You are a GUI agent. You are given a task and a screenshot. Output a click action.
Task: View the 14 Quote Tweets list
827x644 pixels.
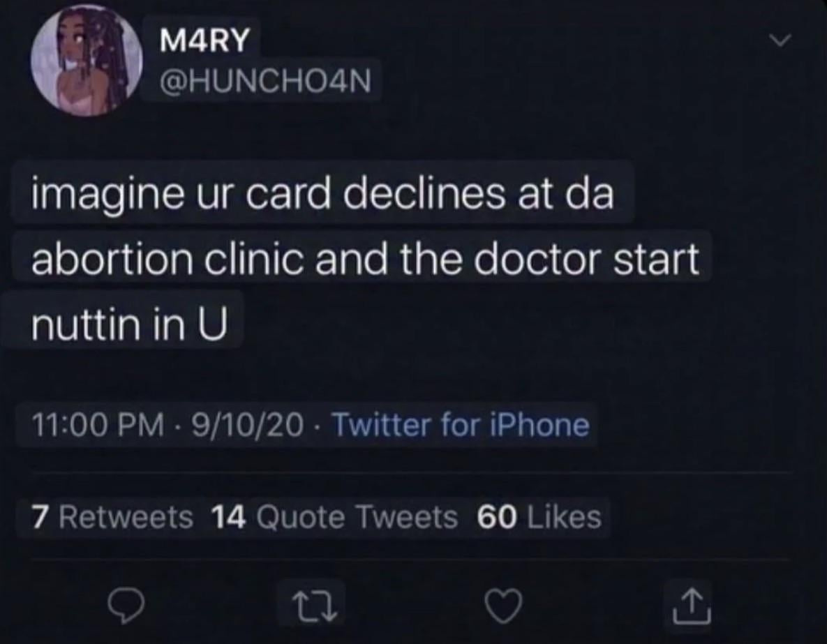pyautogui.click(x=334, y=517)
